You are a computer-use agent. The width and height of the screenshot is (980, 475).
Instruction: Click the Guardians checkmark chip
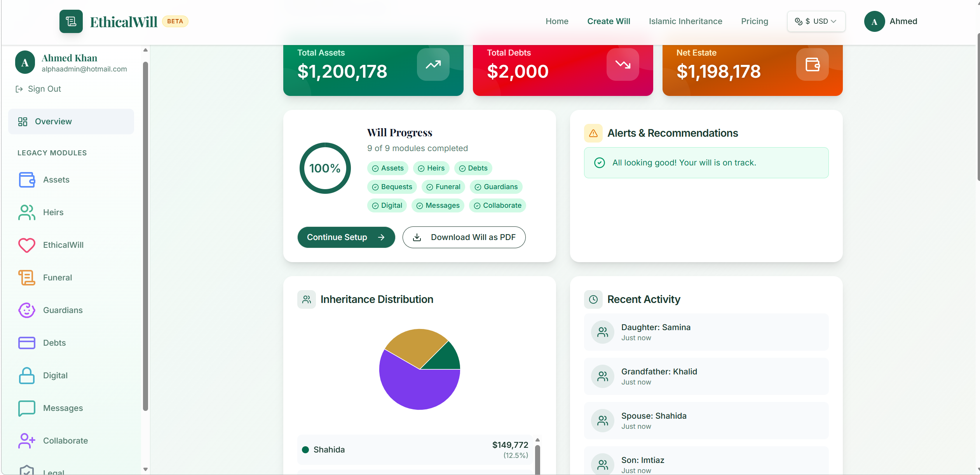tap(496, 187)
